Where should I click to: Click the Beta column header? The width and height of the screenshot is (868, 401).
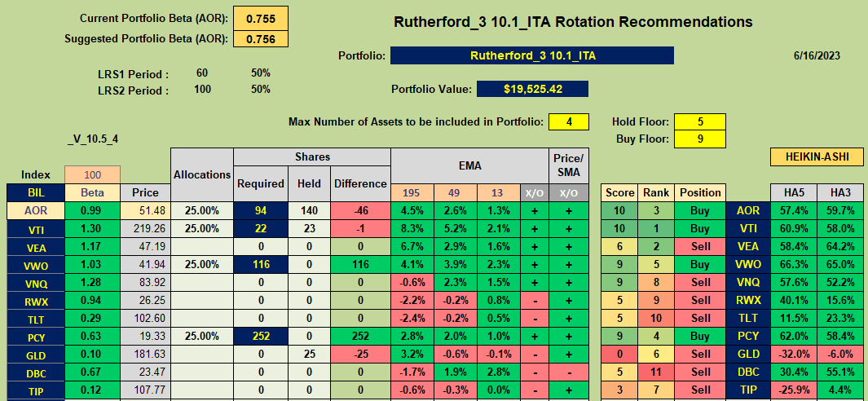point(92,192)
